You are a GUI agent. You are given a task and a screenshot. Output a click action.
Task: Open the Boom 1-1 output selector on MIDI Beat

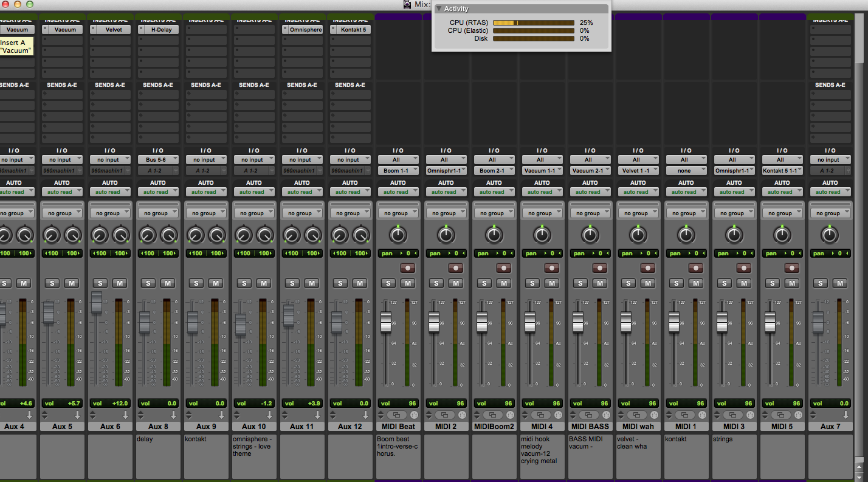tap(398, 170)
